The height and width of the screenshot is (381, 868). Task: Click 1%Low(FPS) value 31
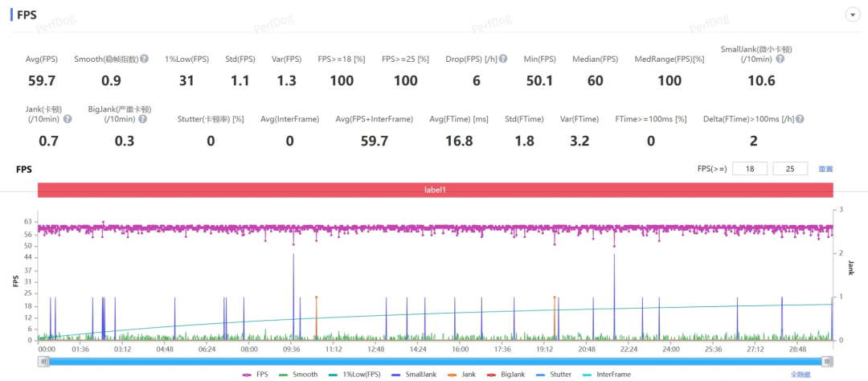186,81
